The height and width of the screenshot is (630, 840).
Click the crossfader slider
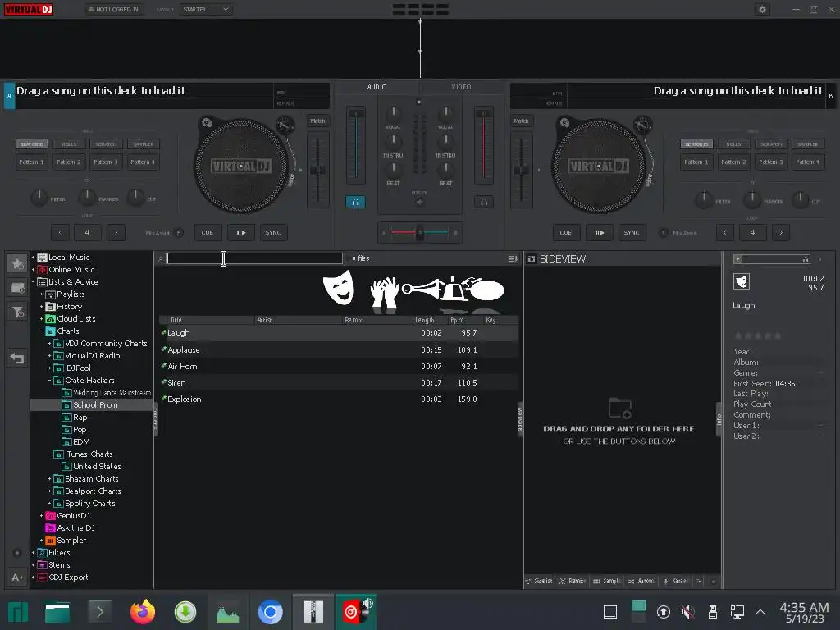419,232
